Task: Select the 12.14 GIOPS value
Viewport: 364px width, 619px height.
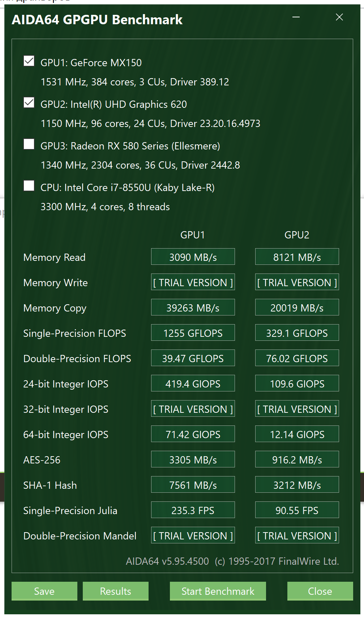Action: point(297,434)
